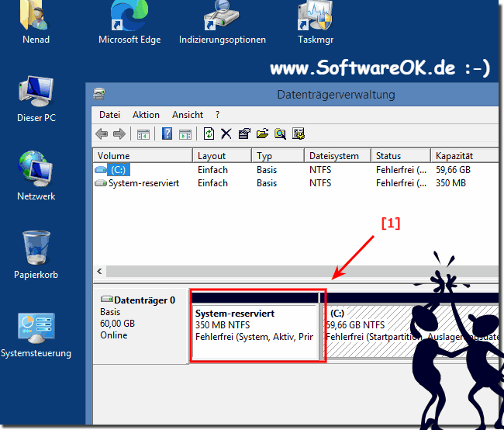This screenshot has width=504, height=430.
Task: Click the Datenträger 0 disk icon
Action: (x=107, y=299)
